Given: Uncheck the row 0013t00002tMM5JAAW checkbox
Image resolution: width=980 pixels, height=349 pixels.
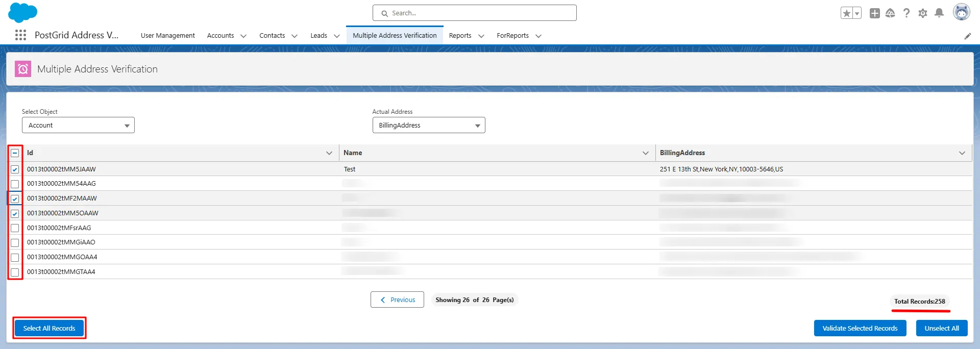Looking at the screenshot, I should click(15, 169).
